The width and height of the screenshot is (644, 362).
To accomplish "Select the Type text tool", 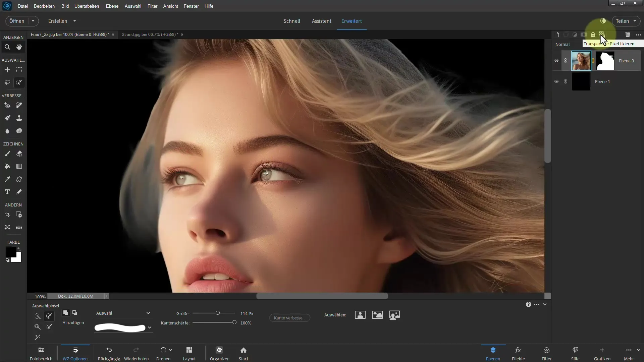I will coord(7,192).
